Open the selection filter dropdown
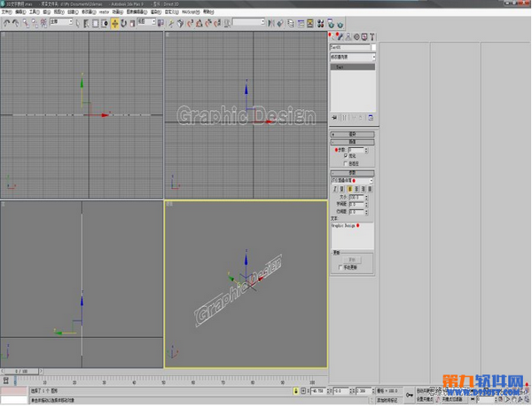The height and width of the screenshot is (408, 532). (61, 21)
